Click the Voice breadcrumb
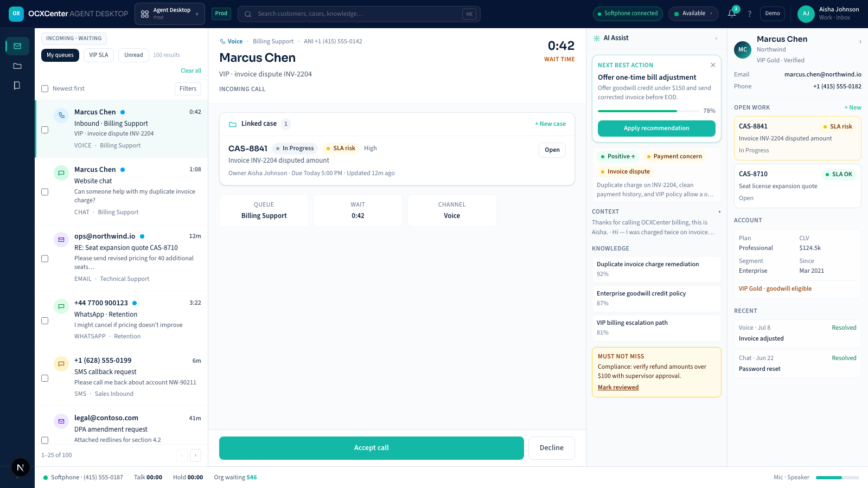This screenshot has width=868, height=488. pyautogui.click(x=235, y=41)
